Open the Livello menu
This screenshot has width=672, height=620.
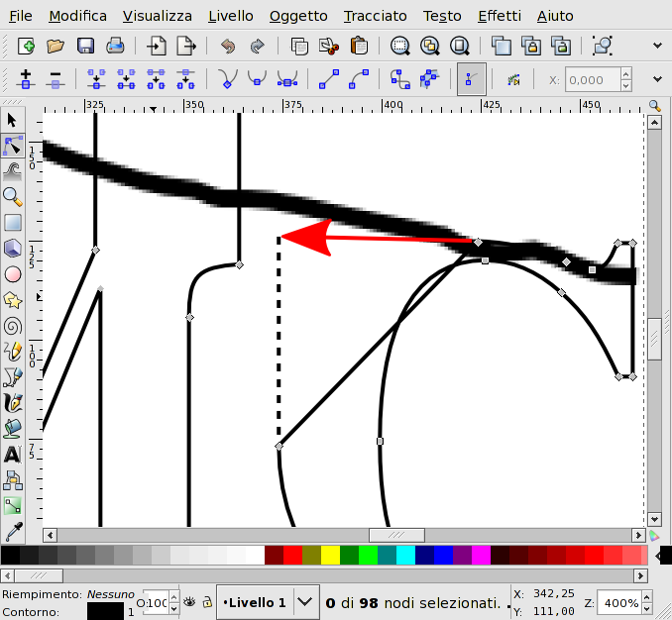[231, 16]
